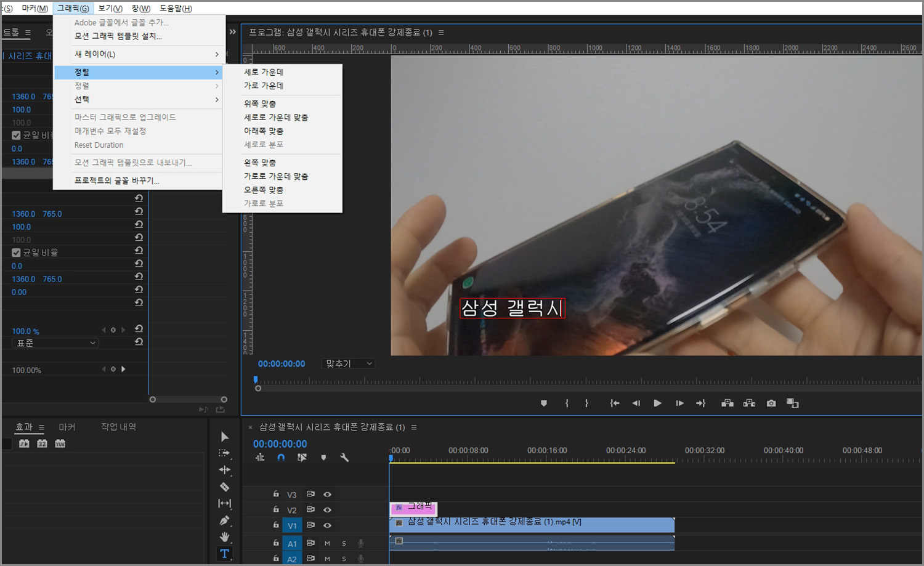Image resolution: width=924 pixels, height=566 pixels.
Task: Click the 32-bit color effects badge icon
Action: 42,443
